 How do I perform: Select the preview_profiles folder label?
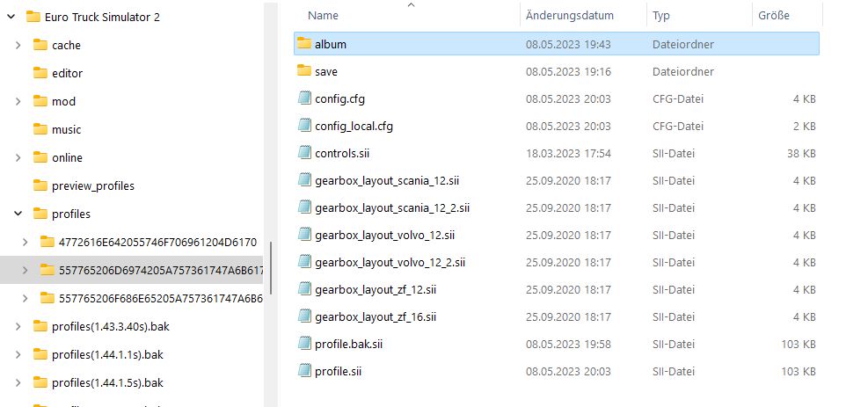pos(93,185)
